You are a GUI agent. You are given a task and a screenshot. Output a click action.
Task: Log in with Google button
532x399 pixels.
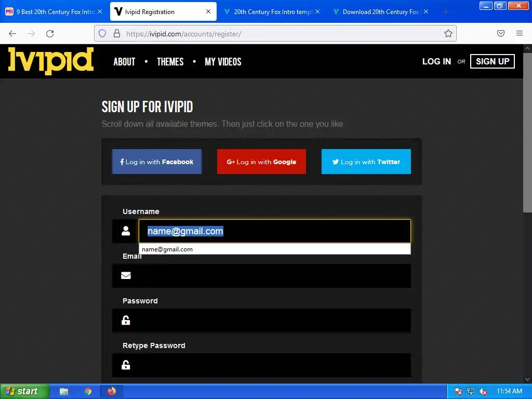click(x=261, y=162)
